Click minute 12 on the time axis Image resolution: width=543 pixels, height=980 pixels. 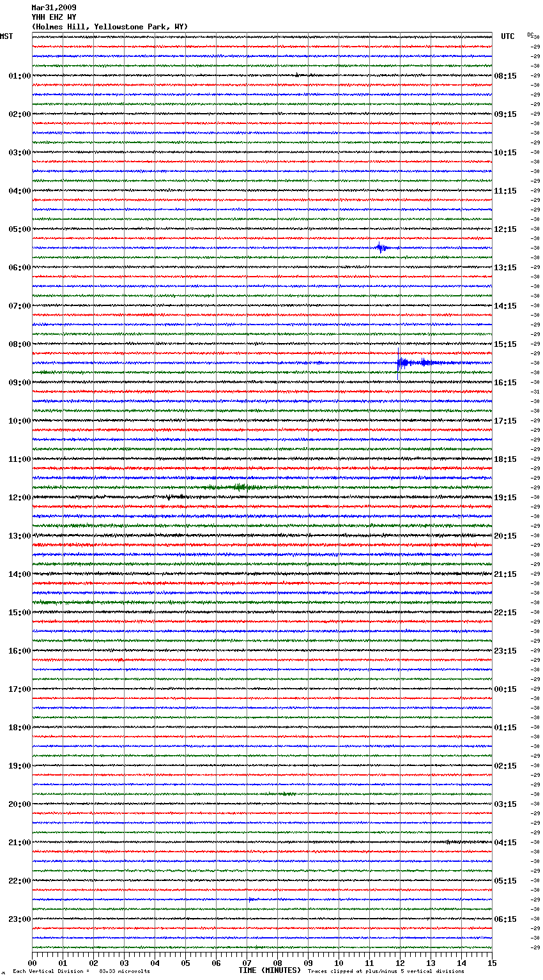pos(400,963)
